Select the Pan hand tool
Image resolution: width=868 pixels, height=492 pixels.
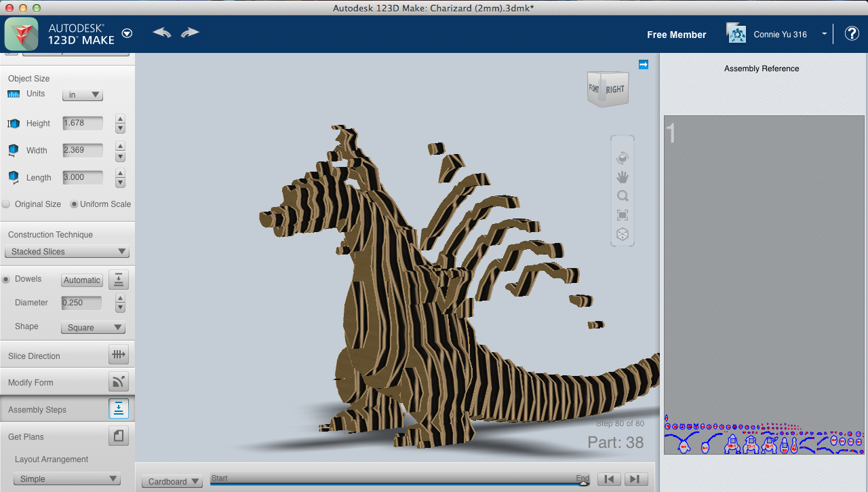click(623, 177)
